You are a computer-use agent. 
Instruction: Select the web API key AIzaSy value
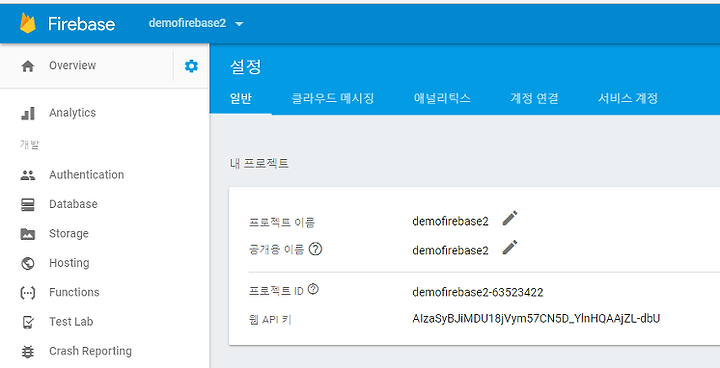pyautogui.click(x=536, y=318)
